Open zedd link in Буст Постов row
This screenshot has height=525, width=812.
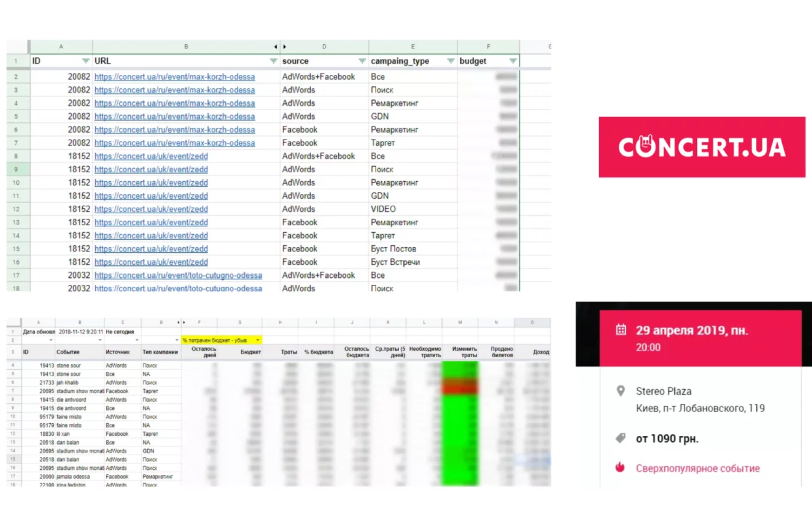pyautogui.click(x=151, y=249)
